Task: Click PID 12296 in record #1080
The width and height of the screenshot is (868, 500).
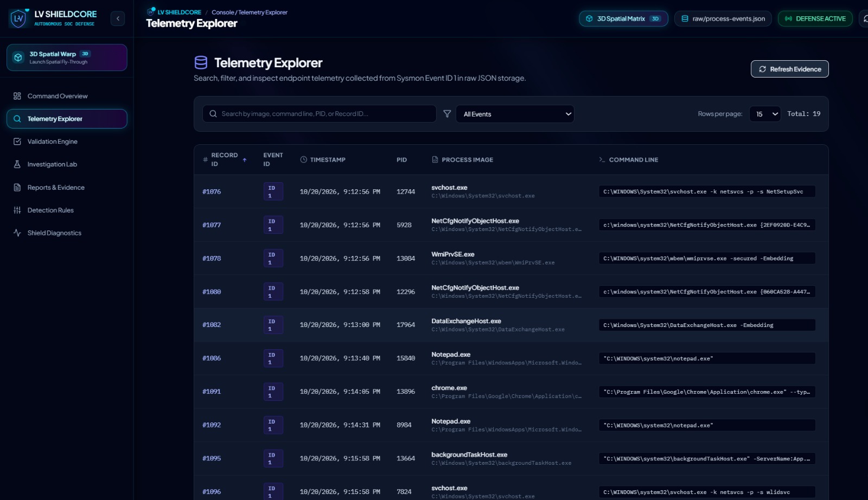Action: 405,292
